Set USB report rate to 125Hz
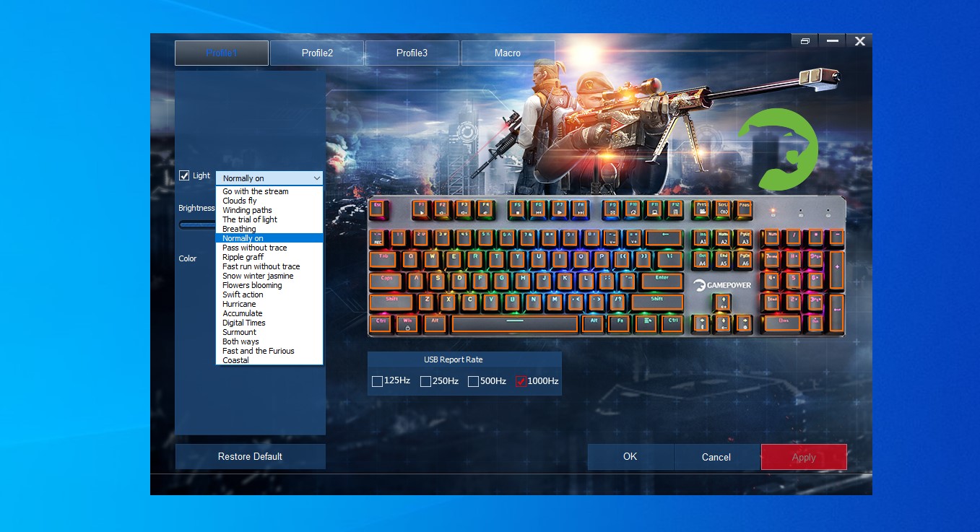980x532 pixels. 377,381
